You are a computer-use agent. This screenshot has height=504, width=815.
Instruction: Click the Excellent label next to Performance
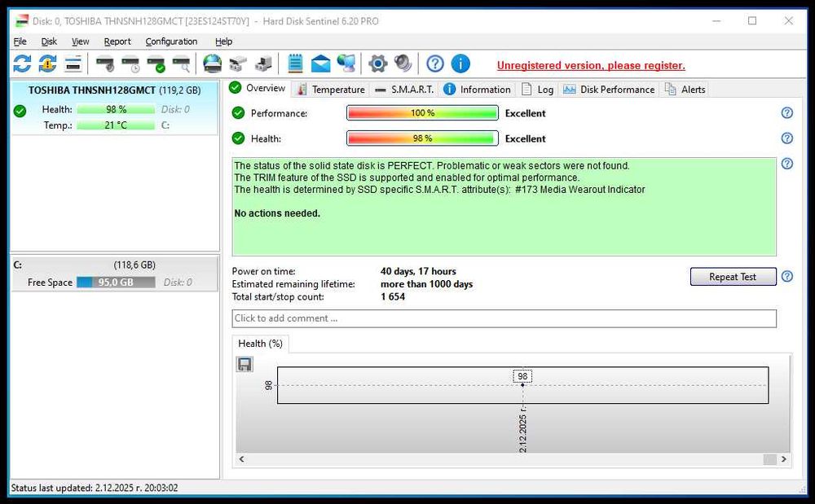(525, 113)
